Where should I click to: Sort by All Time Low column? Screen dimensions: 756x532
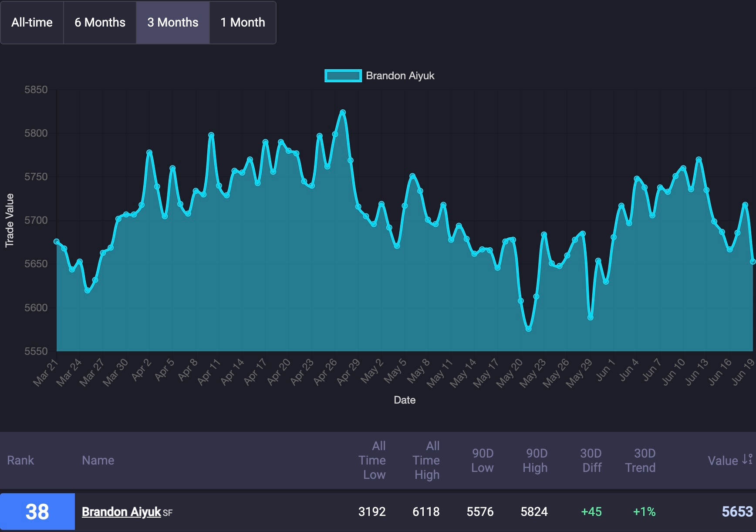click(x=372, y=460)
